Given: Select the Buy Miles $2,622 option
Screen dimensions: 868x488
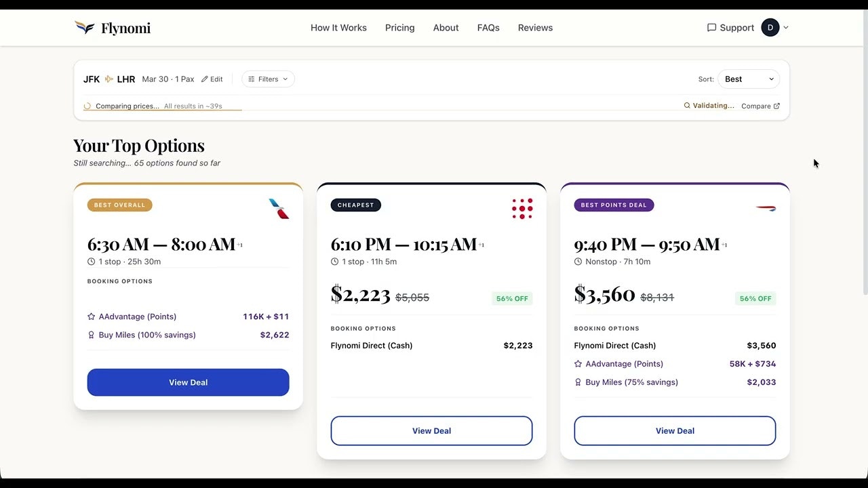Looking at the screenshot, I should 189,335.
